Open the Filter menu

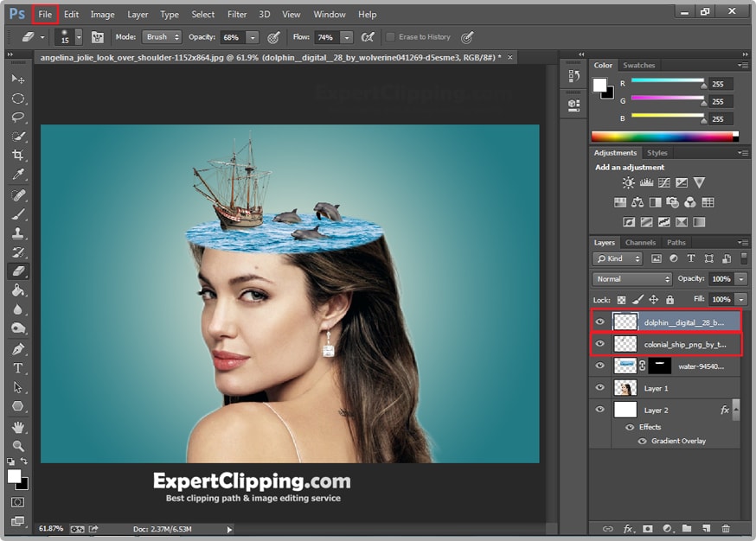[x=237, y=14]
